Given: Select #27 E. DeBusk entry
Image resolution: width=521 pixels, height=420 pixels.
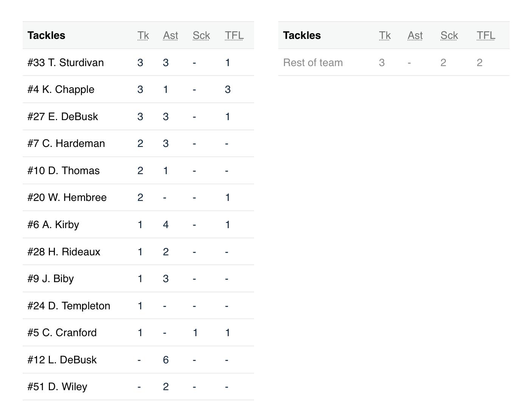Looking at the screenshot, I should (63, 117).
